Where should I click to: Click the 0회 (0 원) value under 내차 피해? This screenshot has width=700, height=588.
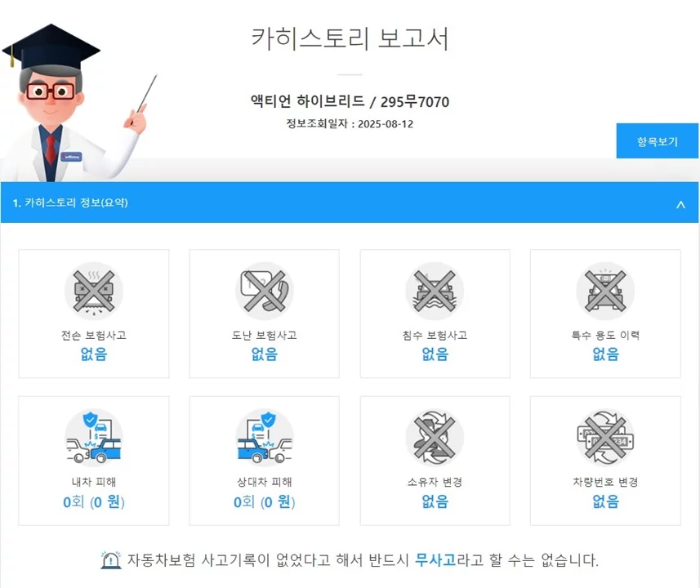tap(94, 501)
